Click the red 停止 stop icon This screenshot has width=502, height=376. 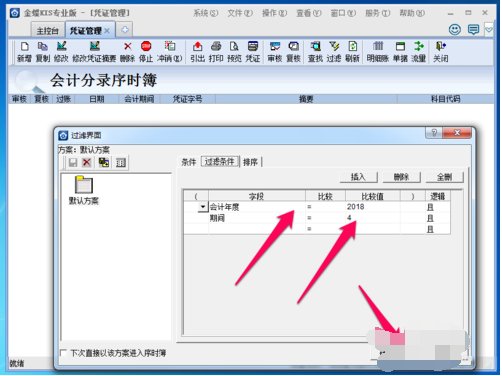tap(146, 52)
